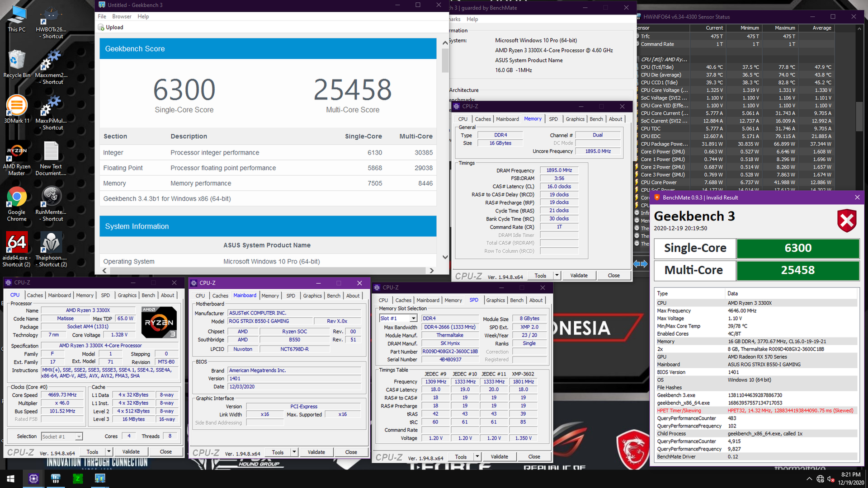This screenshot has width=868, height=488.
Task: Launch 3DMark 11 shortcut icon
Action: pyautogui.click(x=17, y=109)
